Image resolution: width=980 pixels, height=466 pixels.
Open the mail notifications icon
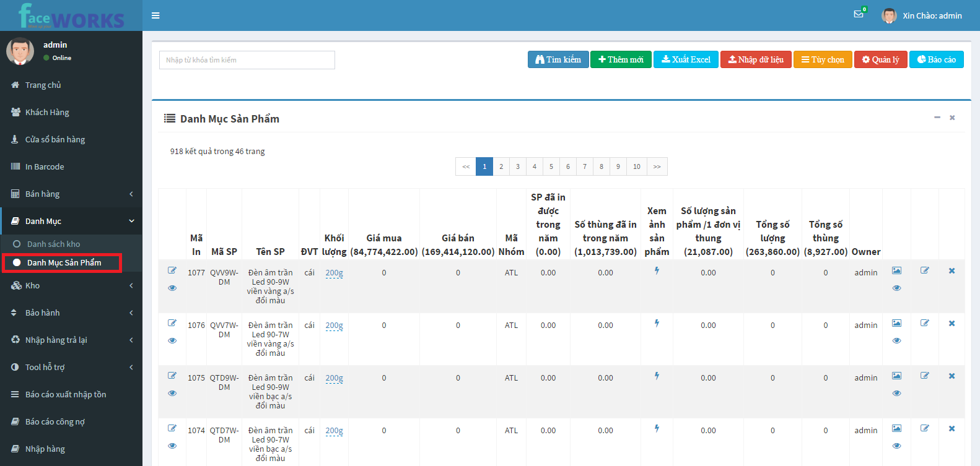tap(859, 14)
